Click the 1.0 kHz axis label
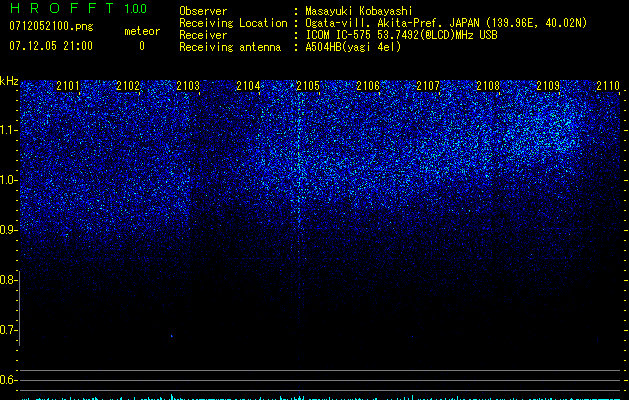Viewport: 629px width, 400px height. 9,180
